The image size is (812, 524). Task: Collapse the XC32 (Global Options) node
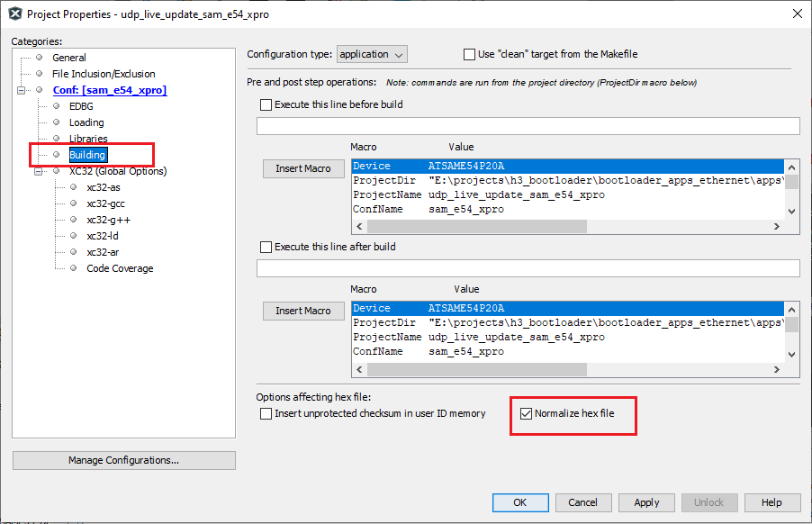coord(39,171)
